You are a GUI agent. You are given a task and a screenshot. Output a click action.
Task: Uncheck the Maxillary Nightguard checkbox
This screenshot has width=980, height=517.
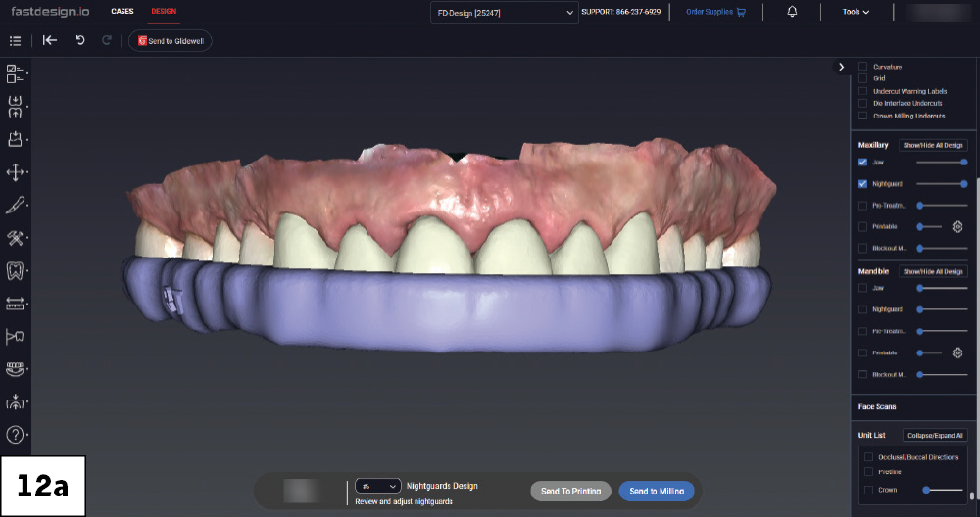[x=862, y=183]
